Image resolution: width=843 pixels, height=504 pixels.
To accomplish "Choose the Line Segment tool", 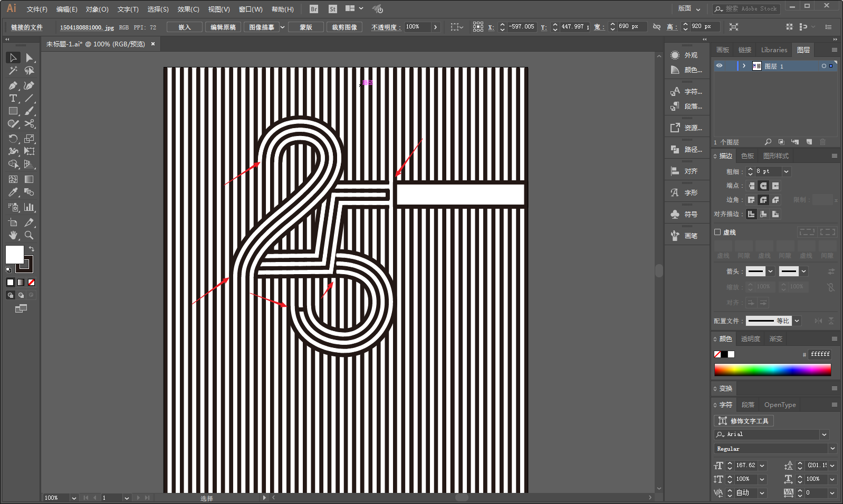I will point(30,98).
